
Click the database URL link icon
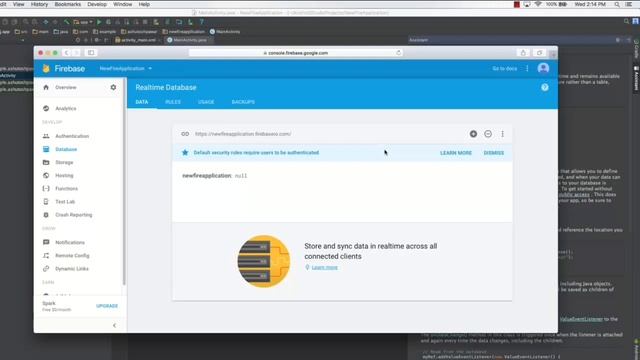coord(185,134)
